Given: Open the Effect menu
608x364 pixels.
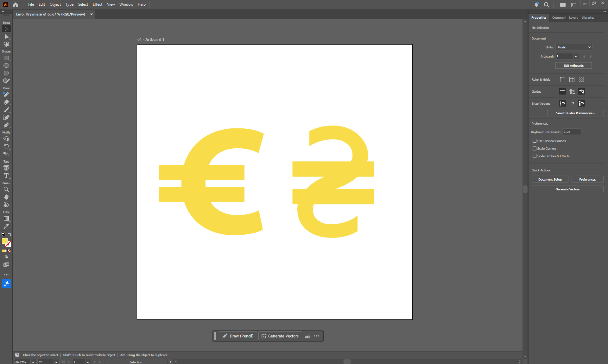Looking at the screenshot, I should coord(97,4).
